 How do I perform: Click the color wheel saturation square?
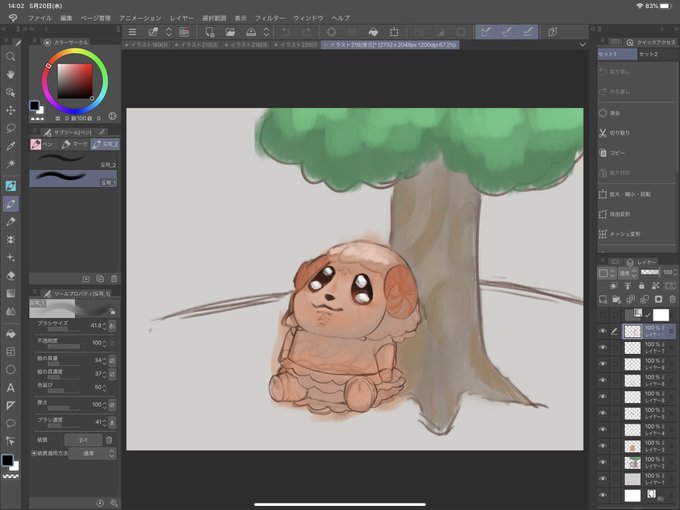tap(75, 81)
